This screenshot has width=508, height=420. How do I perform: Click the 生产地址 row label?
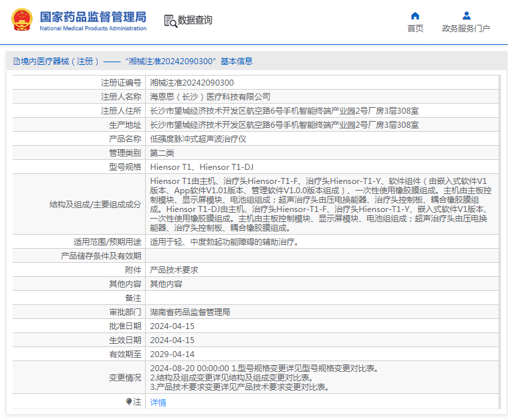coord(125,125)
